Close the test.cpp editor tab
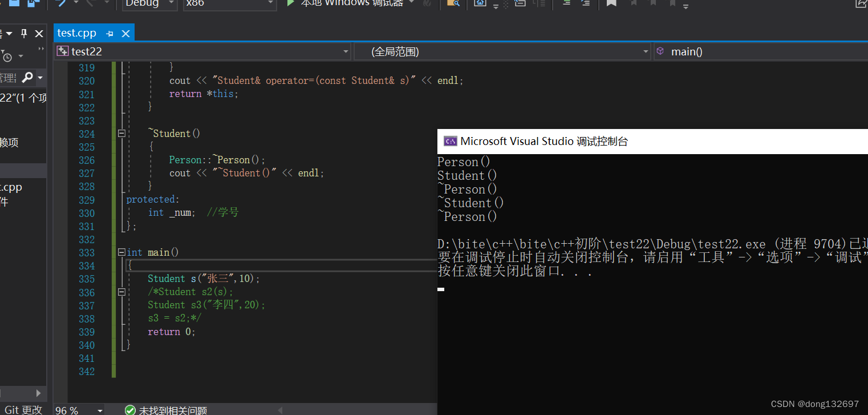The image size is (868, 415). tap(126, 34)
